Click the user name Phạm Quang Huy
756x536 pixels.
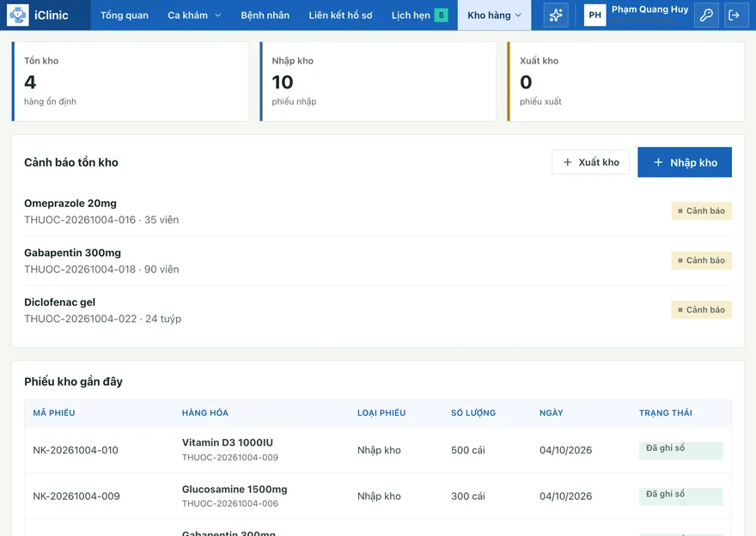(x=650, y=9)
